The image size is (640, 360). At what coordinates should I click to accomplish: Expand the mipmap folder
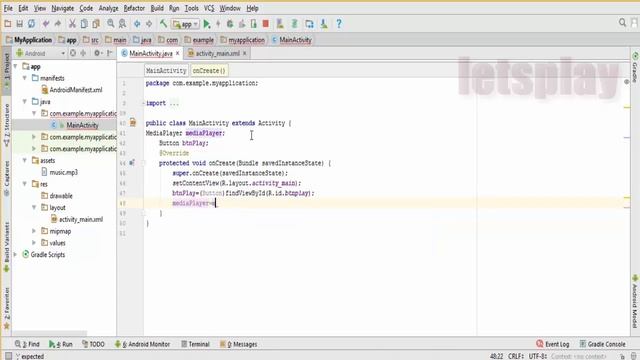[x=34, y=231]
